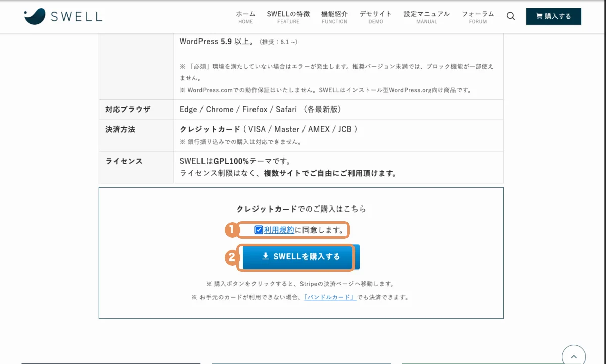Open the バンドルカード link
This screenshot has height=364, width=606.
[330, 297]
